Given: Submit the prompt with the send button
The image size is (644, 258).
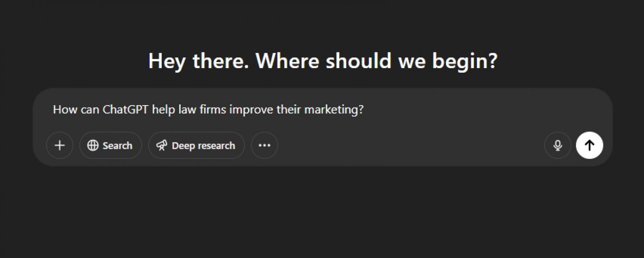Looking at the screenshot, I should [589, 146].
